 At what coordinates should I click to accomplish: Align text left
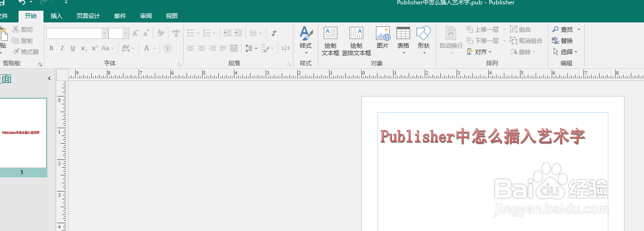click(191, 48)
